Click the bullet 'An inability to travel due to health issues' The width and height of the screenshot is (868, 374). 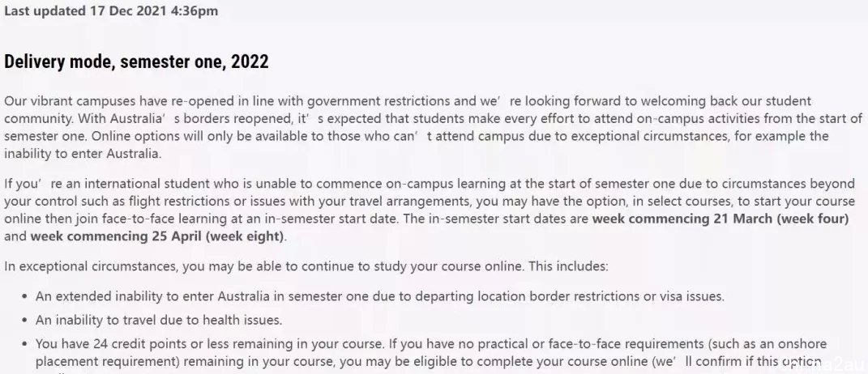tap(159, 321)
